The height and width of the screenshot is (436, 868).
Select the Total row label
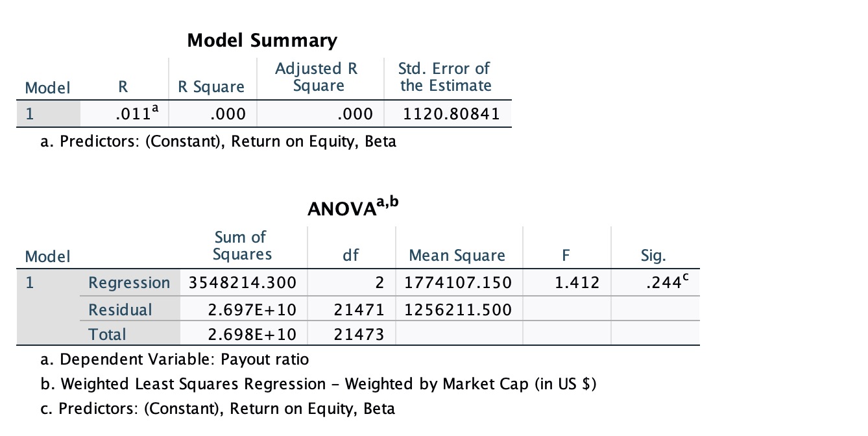coord(107,334)
